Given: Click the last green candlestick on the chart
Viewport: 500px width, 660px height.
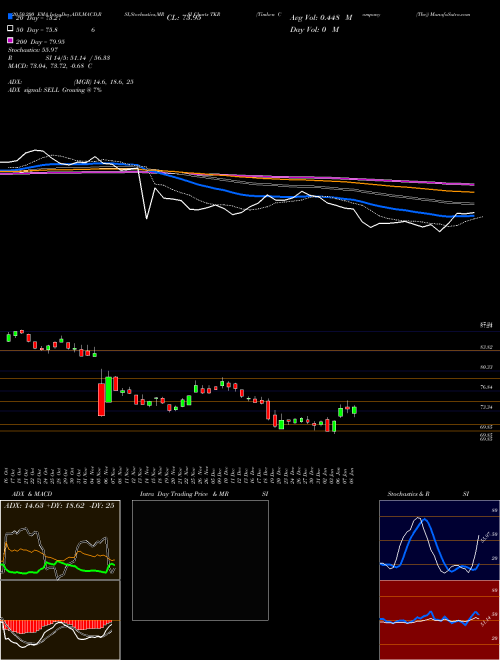Looking at the screenshot, I should [354, 410].
